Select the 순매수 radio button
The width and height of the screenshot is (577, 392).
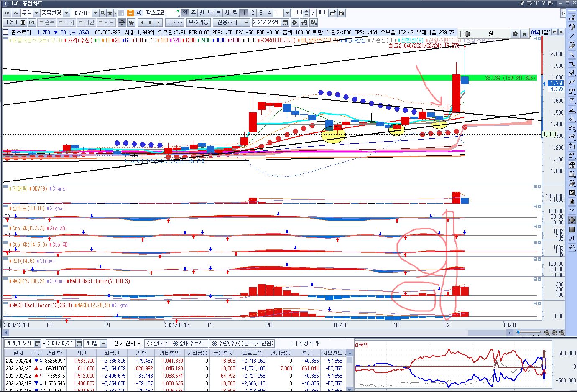pos(150,344)
